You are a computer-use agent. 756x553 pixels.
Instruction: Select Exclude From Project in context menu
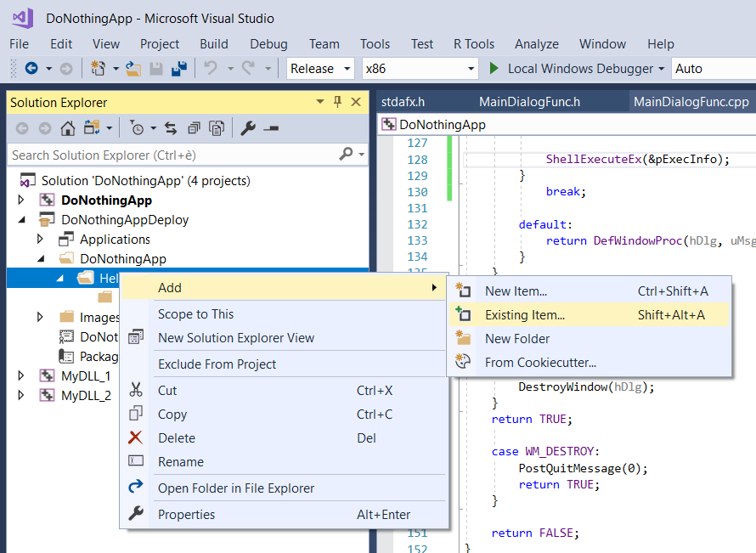284,364
